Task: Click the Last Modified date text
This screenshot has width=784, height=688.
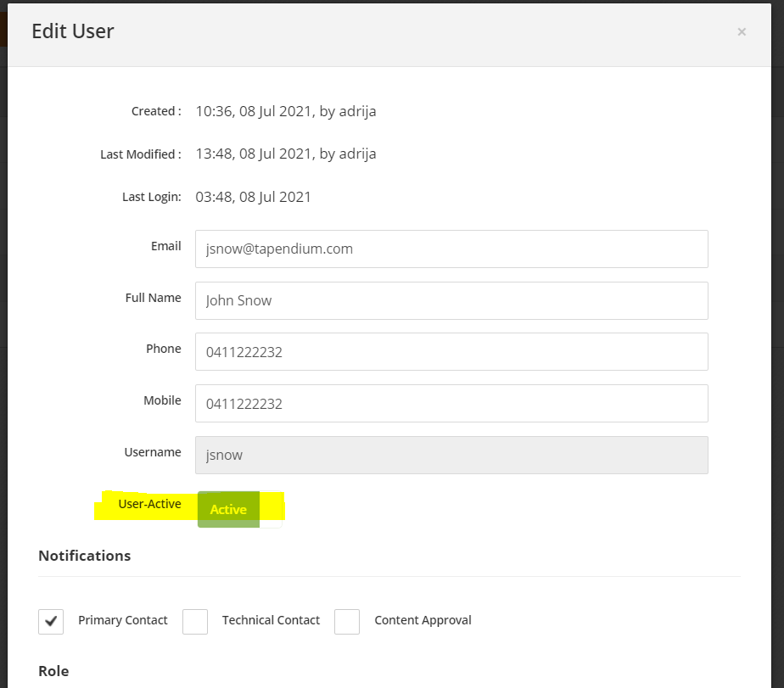Action: [x=286, y=154]
